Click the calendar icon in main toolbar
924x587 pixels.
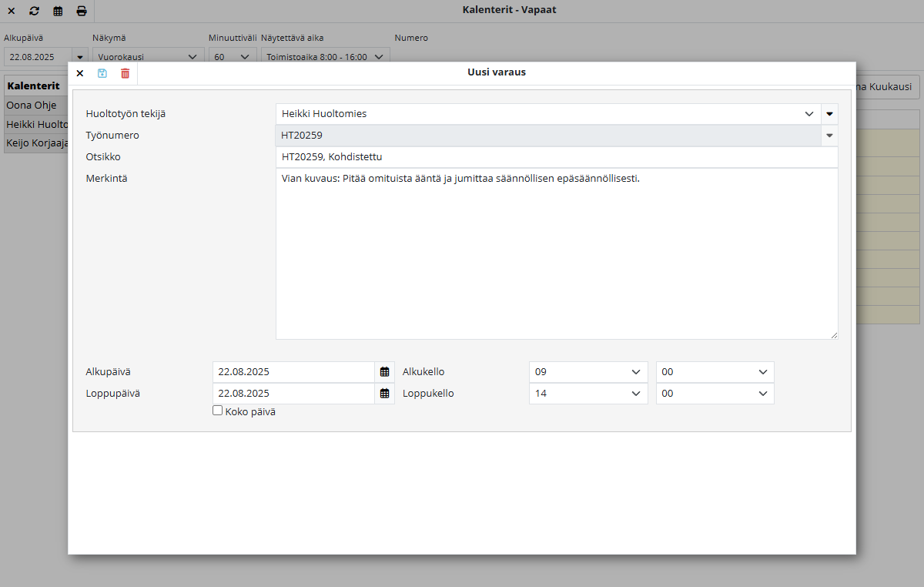coord(58,11)
